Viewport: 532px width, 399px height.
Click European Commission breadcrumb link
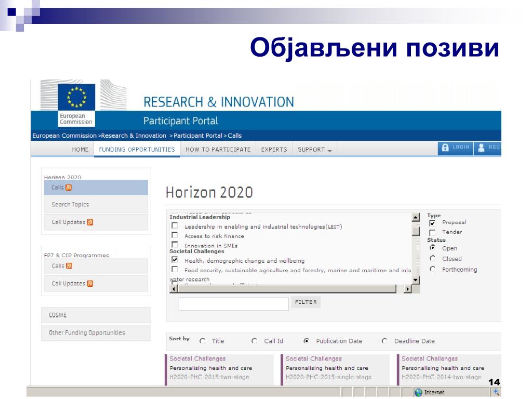tap(64, 136)
